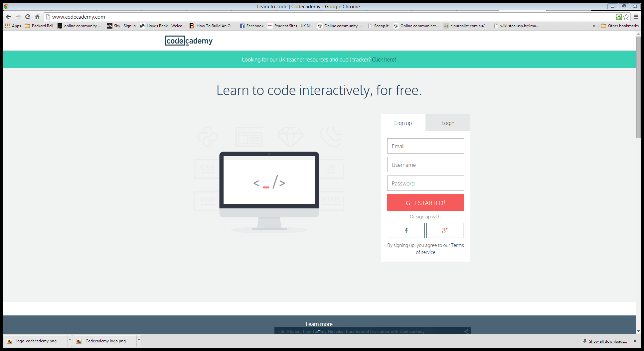
Task: Sign up with the Google+ button
Action: 445,230
